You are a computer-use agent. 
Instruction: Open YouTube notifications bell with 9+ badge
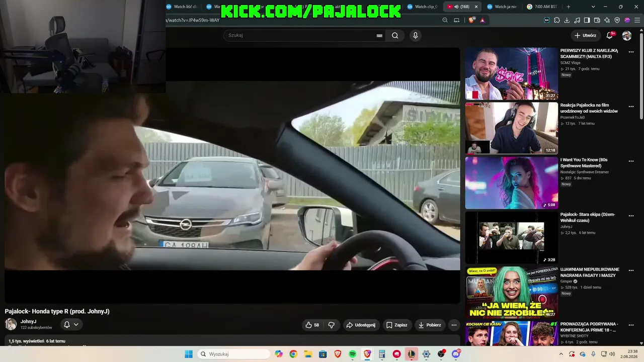pos(610,35)
